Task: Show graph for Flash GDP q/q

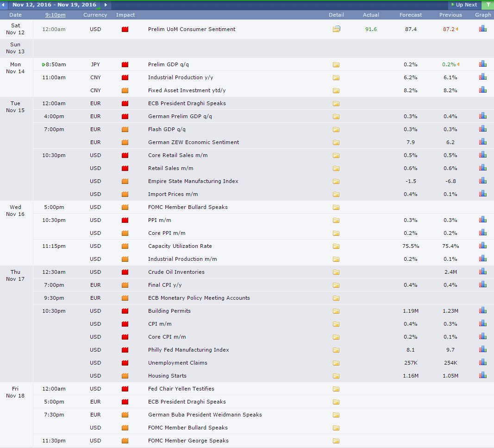Action: pyautogui.click(x=483, y=129)
